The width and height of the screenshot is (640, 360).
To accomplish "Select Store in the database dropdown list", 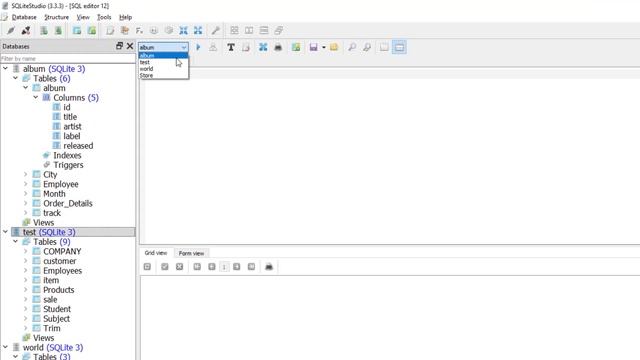I will [x=163, y=76].
